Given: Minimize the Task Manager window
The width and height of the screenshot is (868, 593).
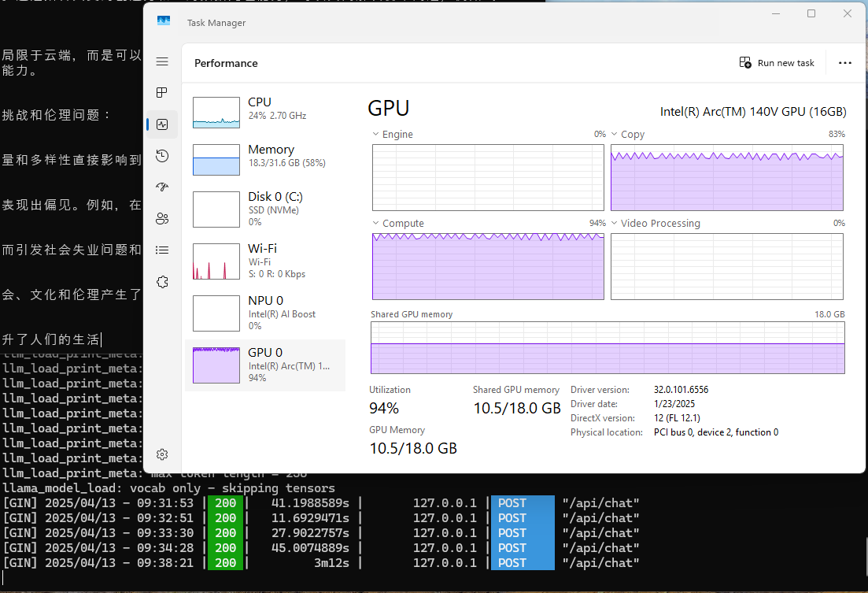Looking at the screenshot, I should [x=776, y=13].
